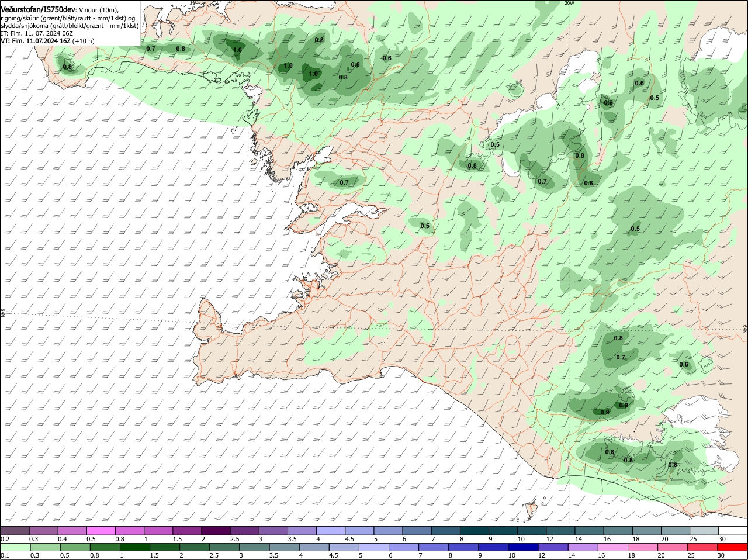Viewport: 748px width, 560px height.
Task: Pick lower legend green swatch between 0.5 and 0.8
Action: (74, 547)
